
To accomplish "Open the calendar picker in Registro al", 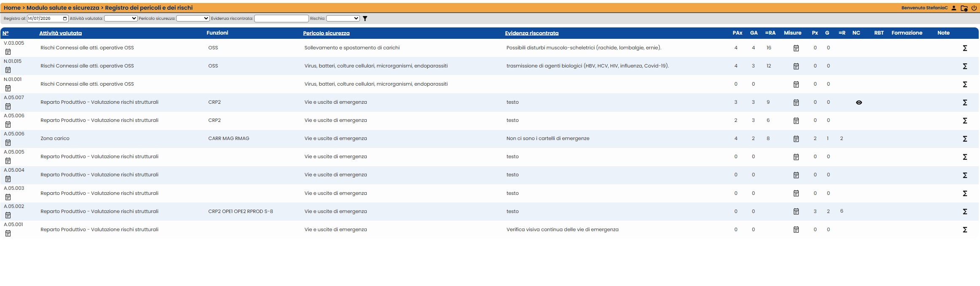I will pyautogui.click(x=65, y=19).
